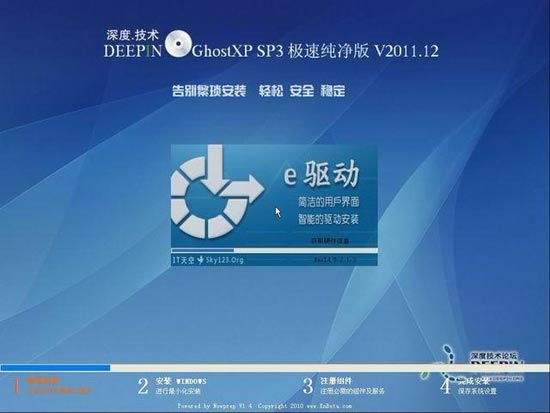Screen dimensions: 550x413
Task: Click the 轻松 slogan word
Action: 271,91
